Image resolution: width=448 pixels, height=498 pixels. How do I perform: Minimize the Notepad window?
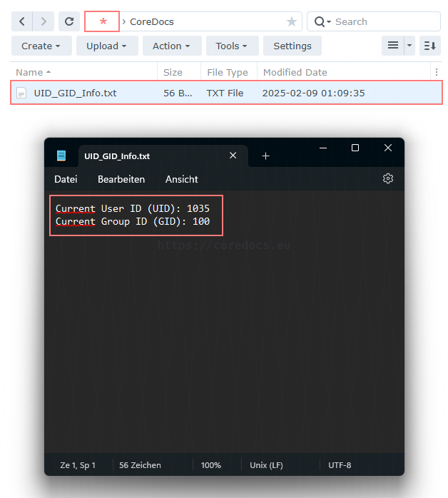(x=323, y=148)
